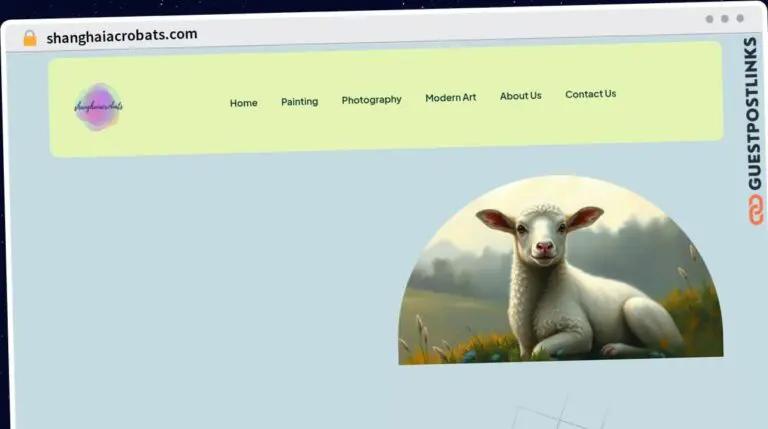Click the leftmost gray window dot
The image size is (768, 429).
709,19
